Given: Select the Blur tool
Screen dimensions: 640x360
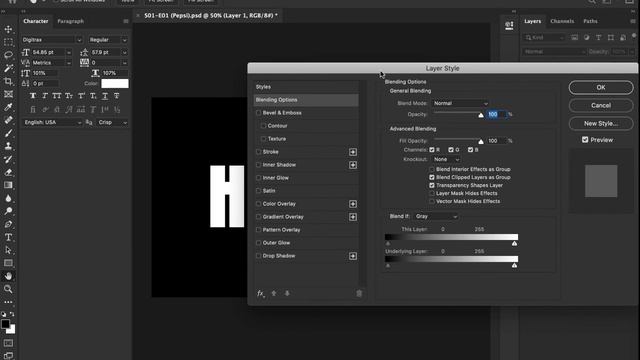Looking at the screenshot, I should [x=8, y=198].
